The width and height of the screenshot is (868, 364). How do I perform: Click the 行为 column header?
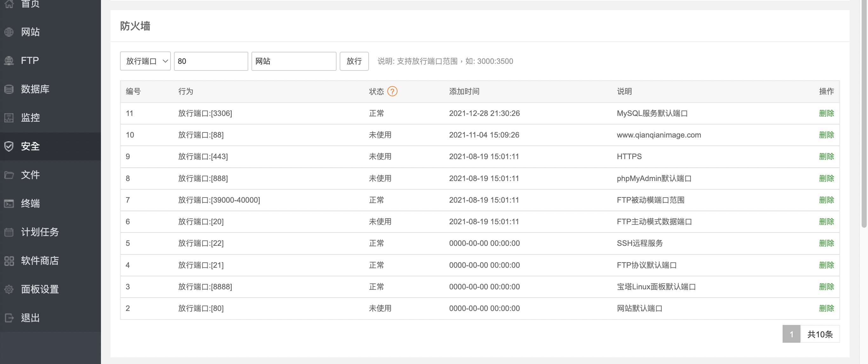coord(186,91)
